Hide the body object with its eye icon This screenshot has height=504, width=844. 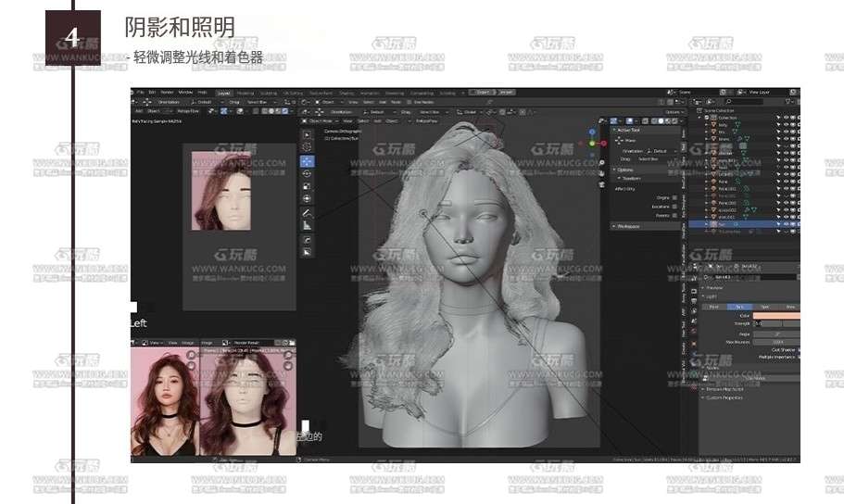[786, 125]
